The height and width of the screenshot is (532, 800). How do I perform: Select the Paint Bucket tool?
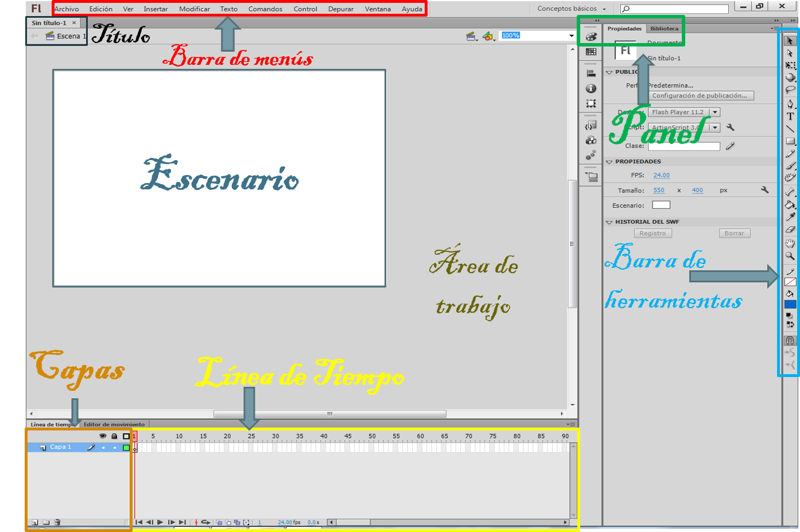(790, 203)
